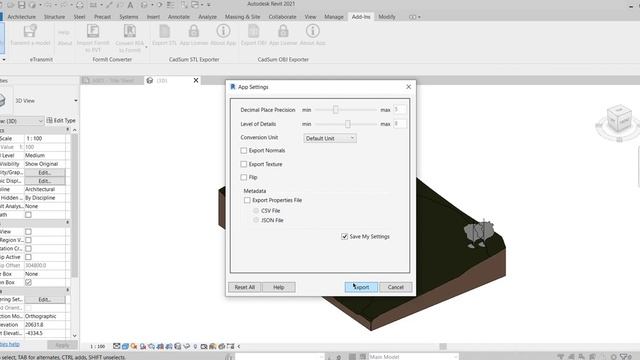Toggle the Section Box checkbox in Properties

coord(28,282)
